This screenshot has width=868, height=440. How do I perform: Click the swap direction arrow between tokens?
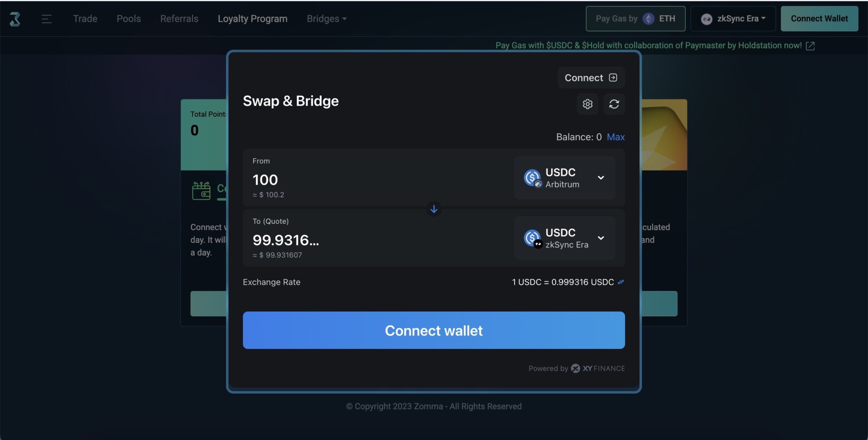pyautogui.click(x=434, y=209)
